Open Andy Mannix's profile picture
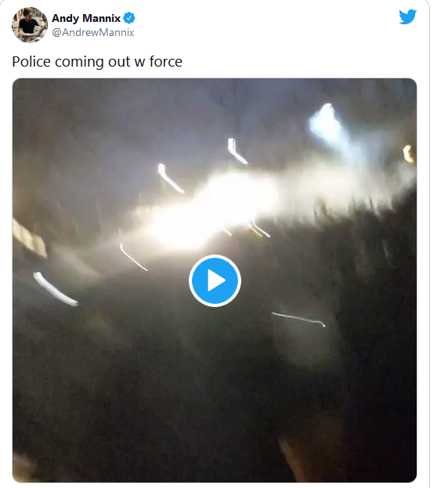This screenshot has width=448, height=488. click(30, 25)
